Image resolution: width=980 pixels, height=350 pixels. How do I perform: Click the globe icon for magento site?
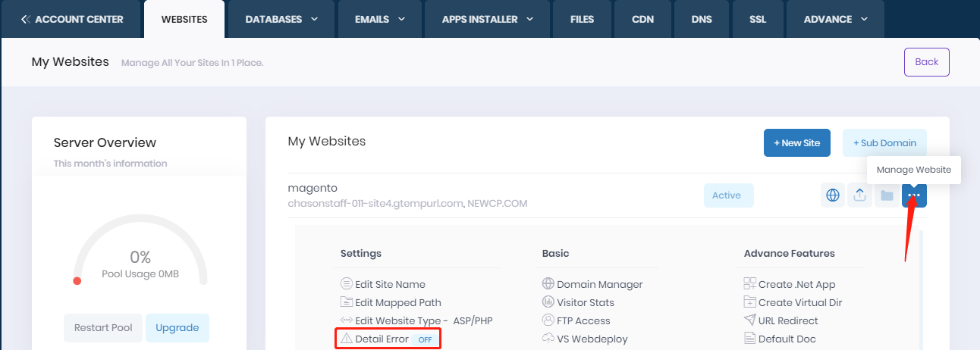833,195
